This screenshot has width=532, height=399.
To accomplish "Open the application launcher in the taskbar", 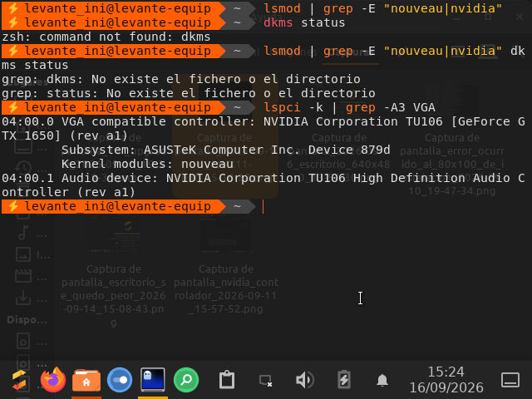I will pos(19,380).
